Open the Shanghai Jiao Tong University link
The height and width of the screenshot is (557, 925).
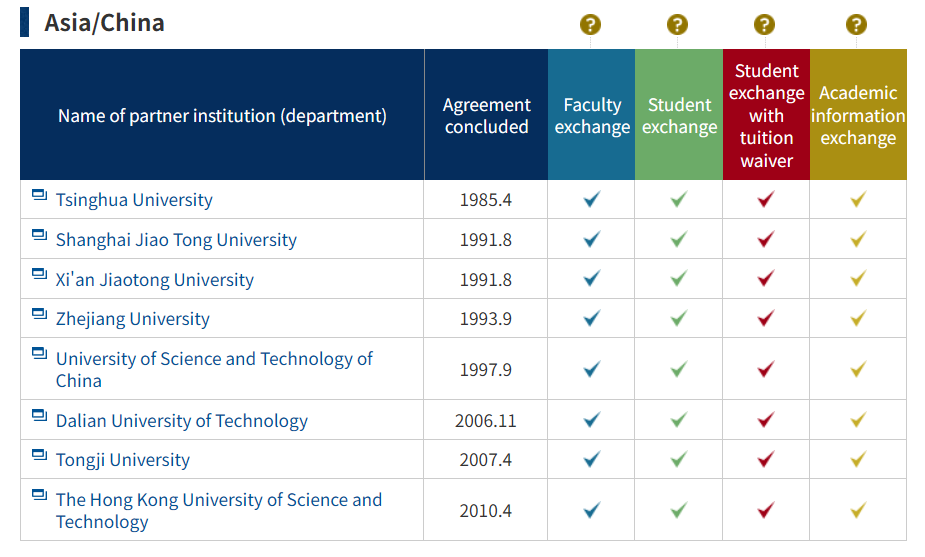(176, 240)
